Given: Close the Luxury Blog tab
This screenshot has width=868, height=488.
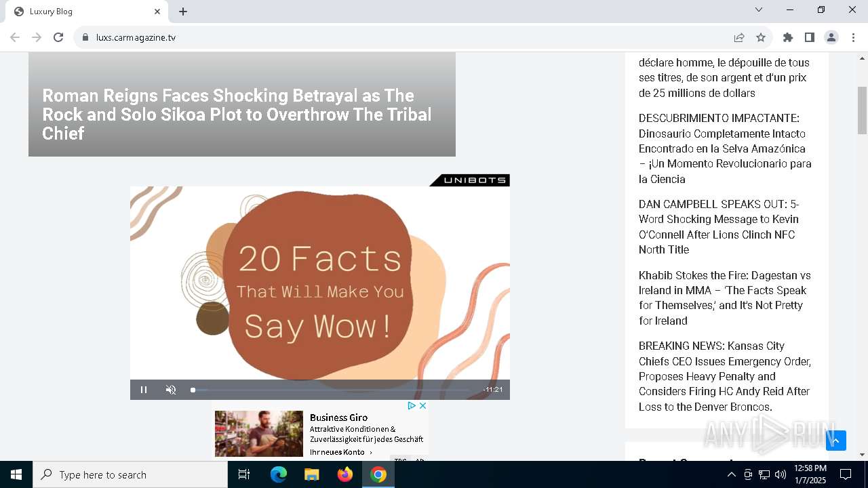Looking at the screenshot, I should click(157, 12).
